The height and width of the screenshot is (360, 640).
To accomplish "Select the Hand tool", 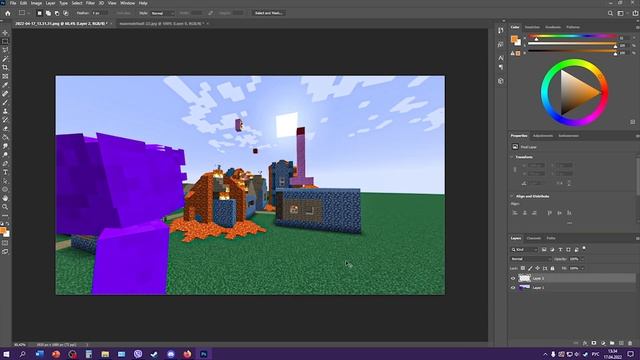I will [x=5, y=198].
